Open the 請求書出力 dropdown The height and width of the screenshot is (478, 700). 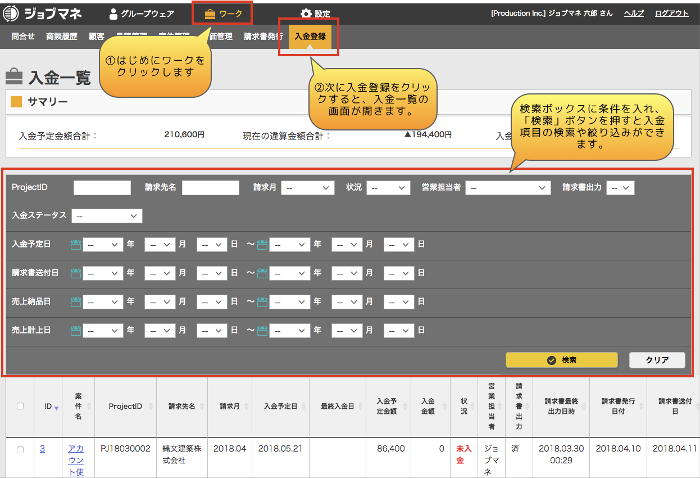(620, 188)
